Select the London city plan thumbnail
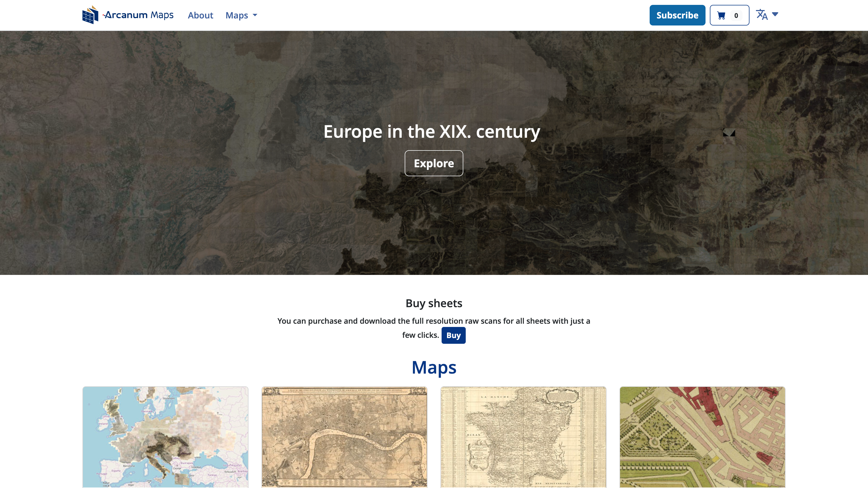868x488 pixels. pos(344,437)
